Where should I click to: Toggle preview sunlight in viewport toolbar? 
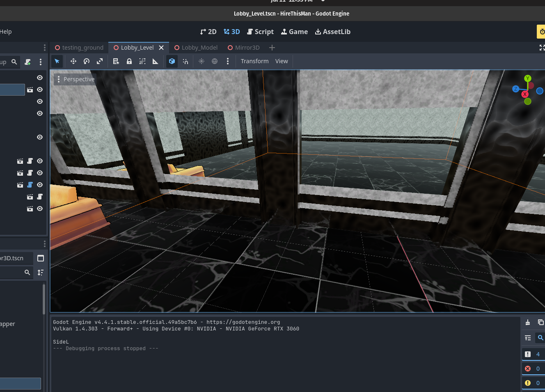click(x=202, y=61)
